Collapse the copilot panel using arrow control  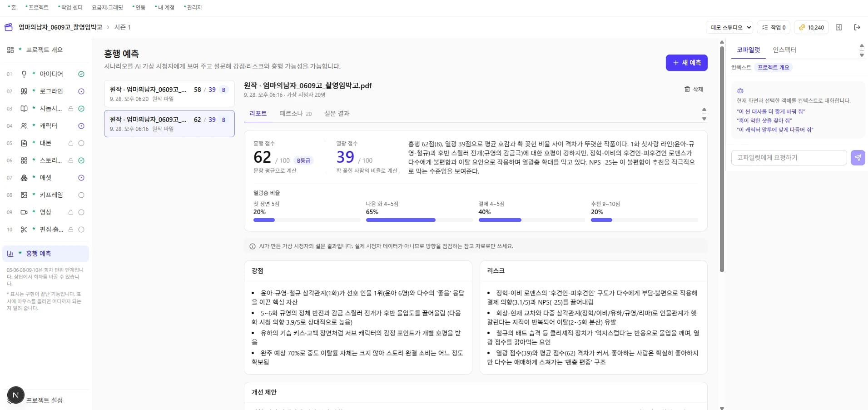coord(862,50)
